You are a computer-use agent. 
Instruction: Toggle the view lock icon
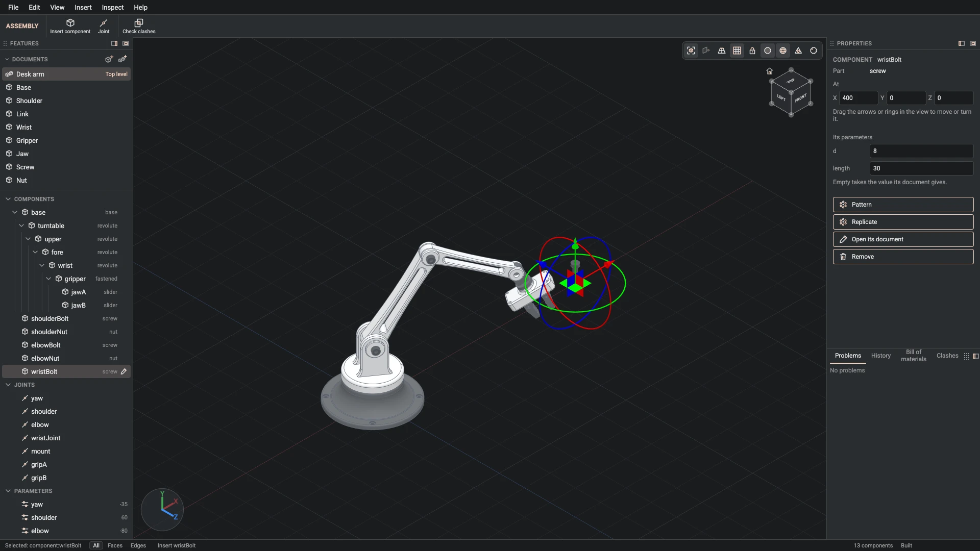coord(752,51)
